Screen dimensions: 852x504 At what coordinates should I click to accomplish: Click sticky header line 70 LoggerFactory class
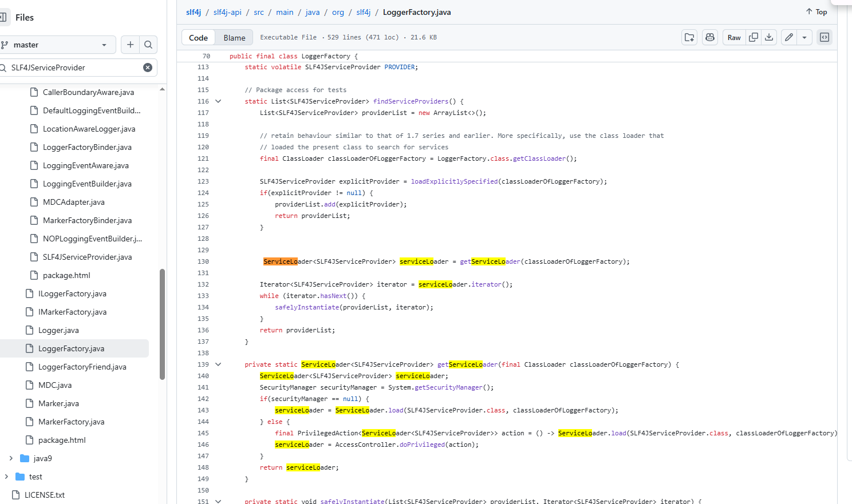[x=294, y=56]
